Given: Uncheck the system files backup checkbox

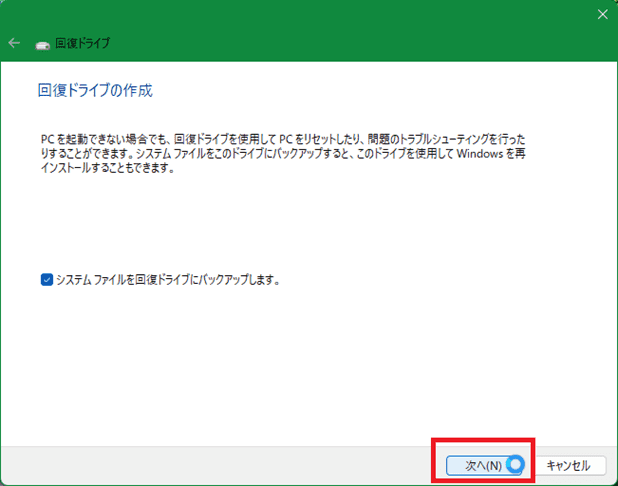Looking at the screenshot, I should pos(46,280).
